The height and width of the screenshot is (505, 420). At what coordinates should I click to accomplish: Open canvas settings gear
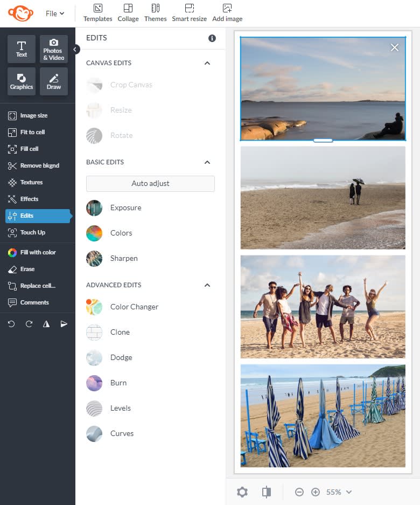tap(242, 492)
